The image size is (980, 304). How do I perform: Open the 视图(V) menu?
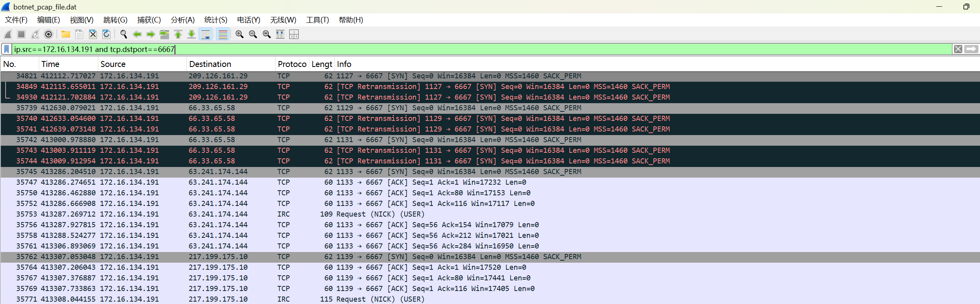tap(82, 20)
